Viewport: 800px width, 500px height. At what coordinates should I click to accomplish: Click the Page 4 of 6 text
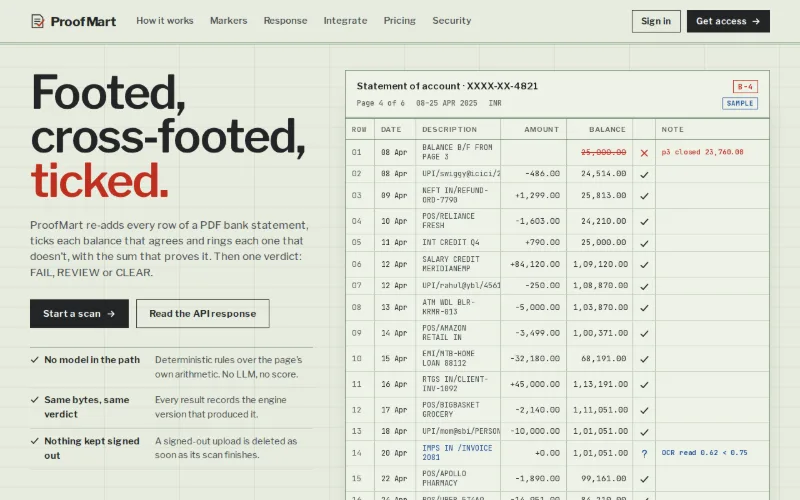pos(381,103)
